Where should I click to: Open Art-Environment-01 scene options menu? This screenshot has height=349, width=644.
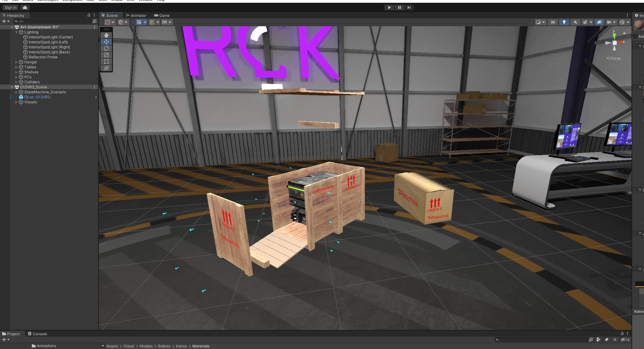(94, 27)
